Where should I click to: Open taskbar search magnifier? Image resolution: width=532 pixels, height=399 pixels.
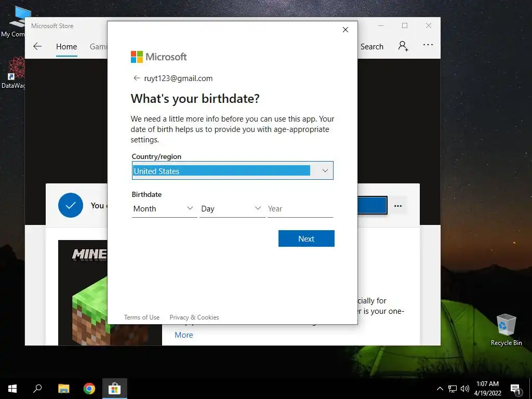pyautogui.click(x=37, y=389)
